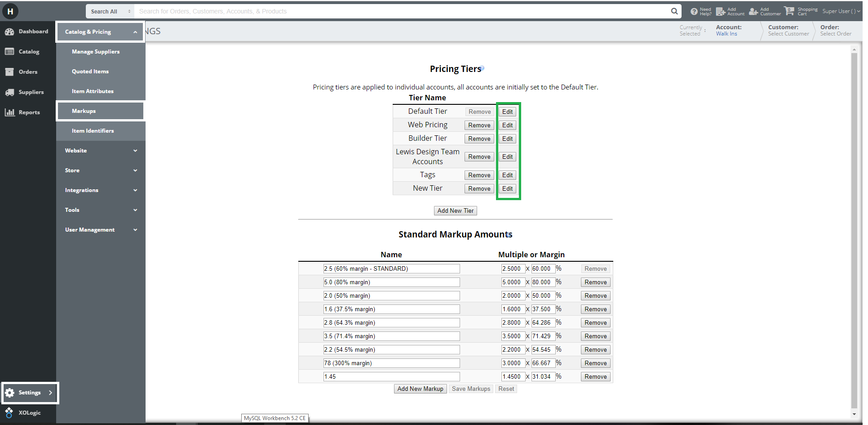The height and width of the screenshot is (425, 868).
Task: Edit the New Tier row
Action: coord(507,188)
